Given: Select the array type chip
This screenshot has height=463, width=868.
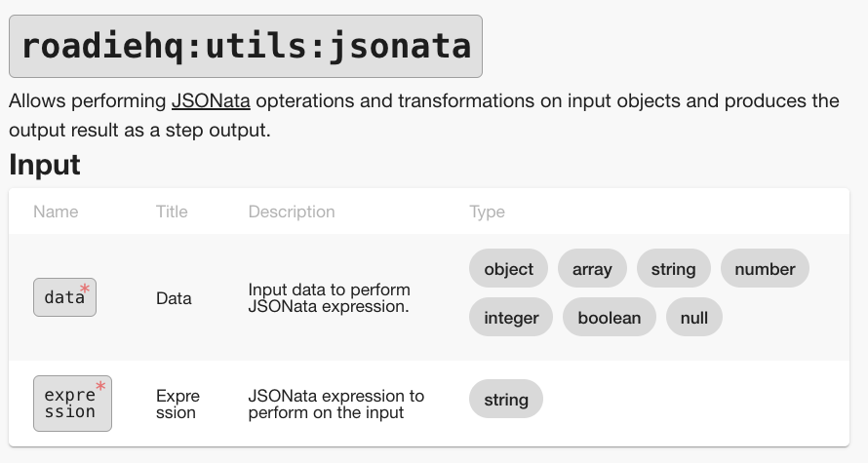Looking at the screenshot, I should [x=592, y=269].
